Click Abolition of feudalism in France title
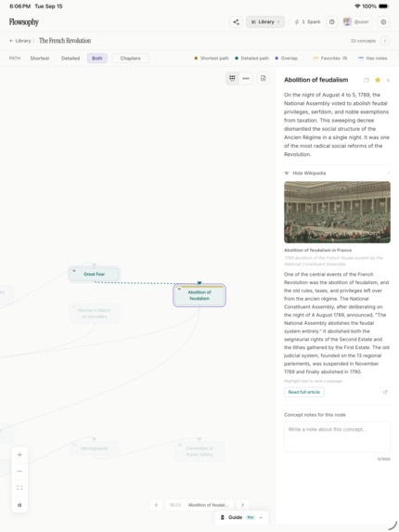Screen dimensions: 399x532 [x=317, y=250]
